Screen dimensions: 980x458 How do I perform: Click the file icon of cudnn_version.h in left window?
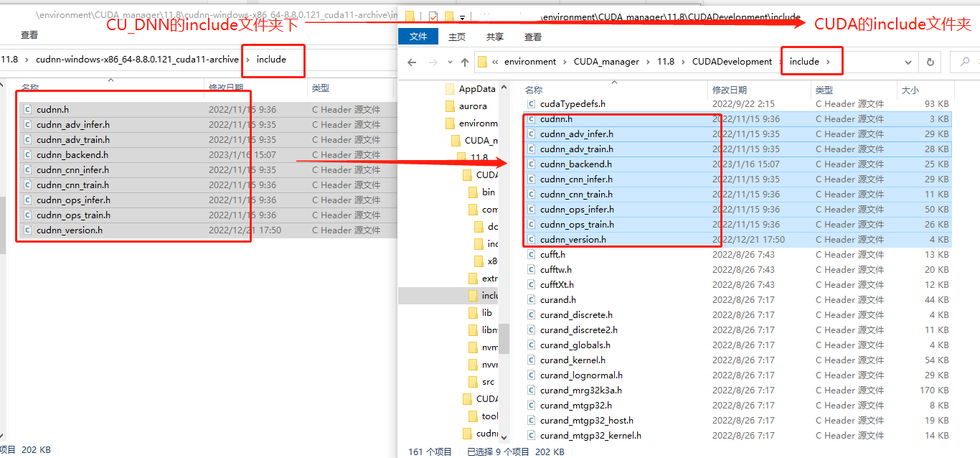click(x=27, y=230)
